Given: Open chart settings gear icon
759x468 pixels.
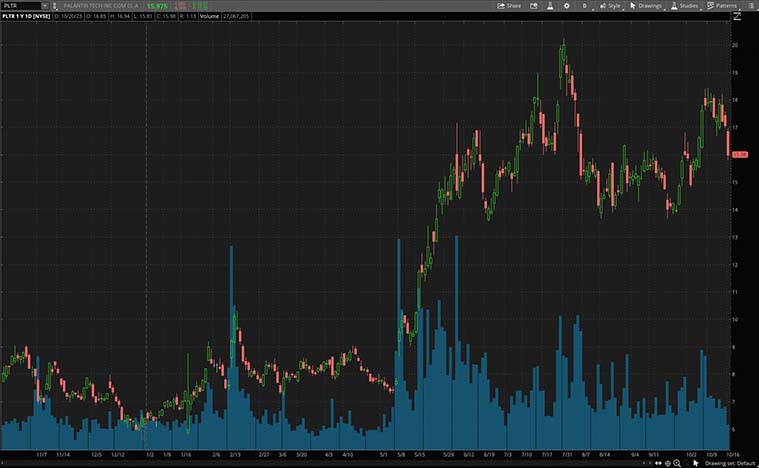Looking at the screenshot, I should (566, 6).
